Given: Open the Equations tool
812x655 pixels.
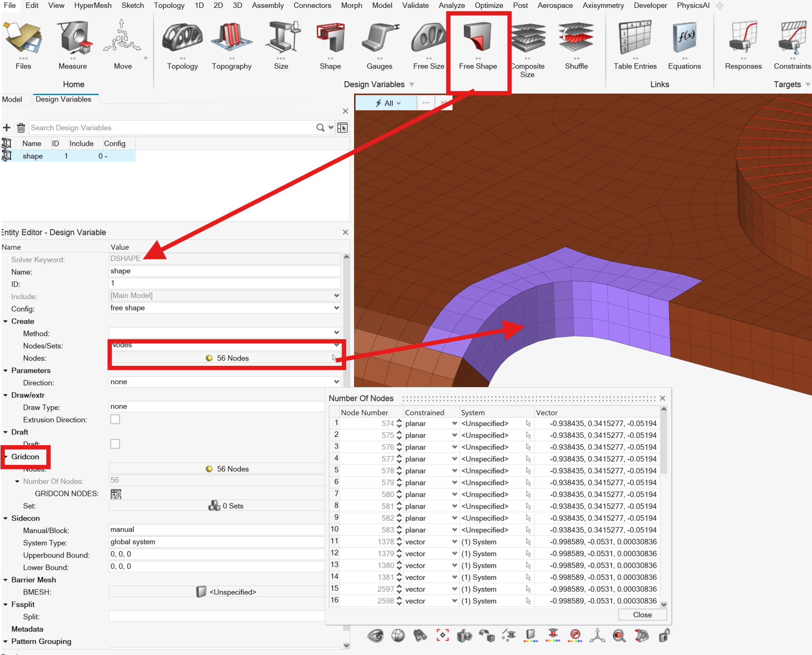Looking at the screenshot, I should pos(684,44).
